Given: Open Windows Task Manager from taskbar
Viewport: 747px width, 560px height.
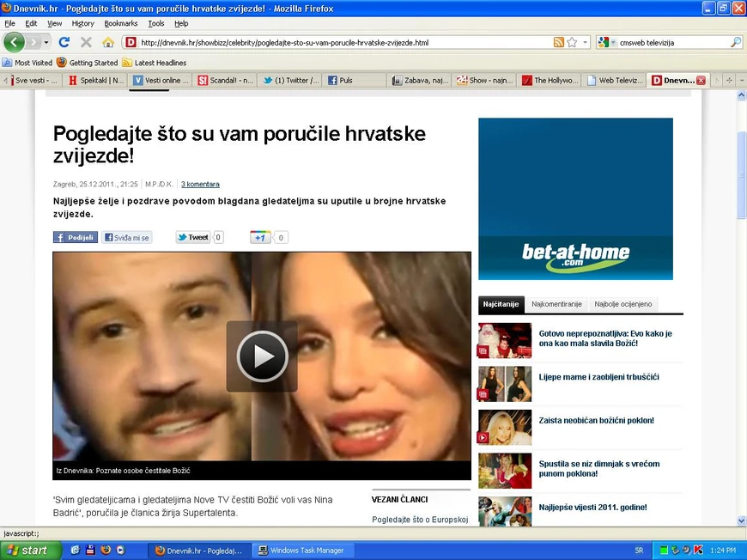Looking at the screenshot, I should (301, 551).
